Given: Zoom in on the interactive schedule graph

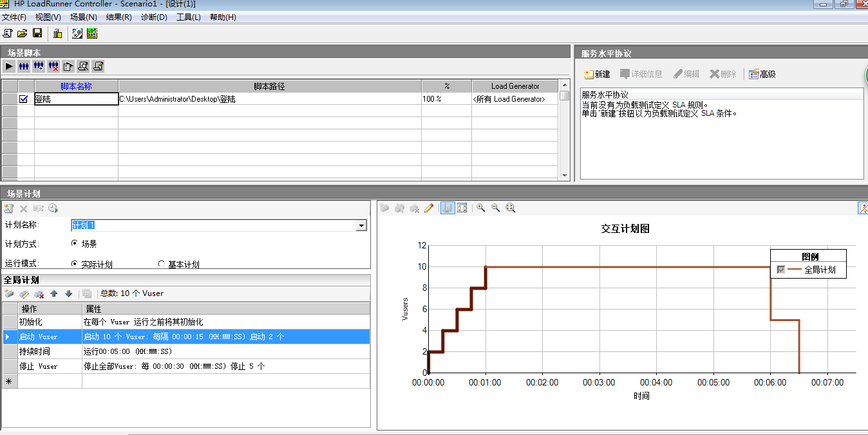Looking at the screenshot, I should (x=480, y=208).
